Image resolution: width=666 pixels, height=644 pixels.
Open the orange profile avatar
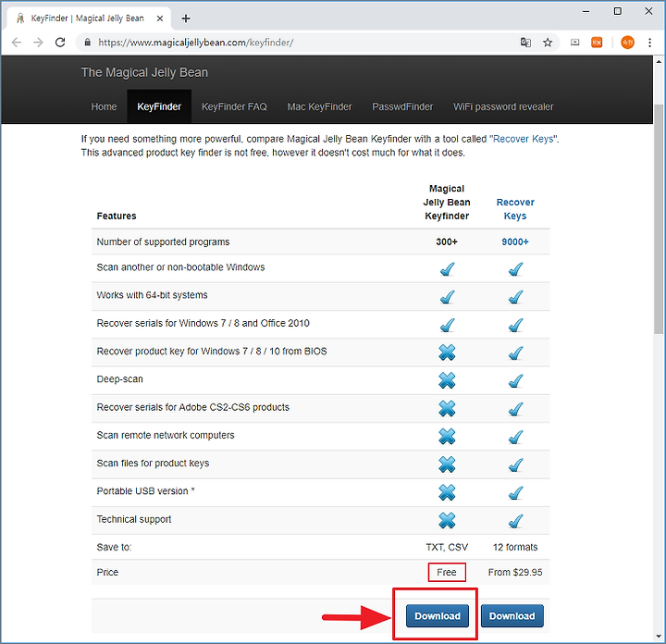click(x=627, y=42)
